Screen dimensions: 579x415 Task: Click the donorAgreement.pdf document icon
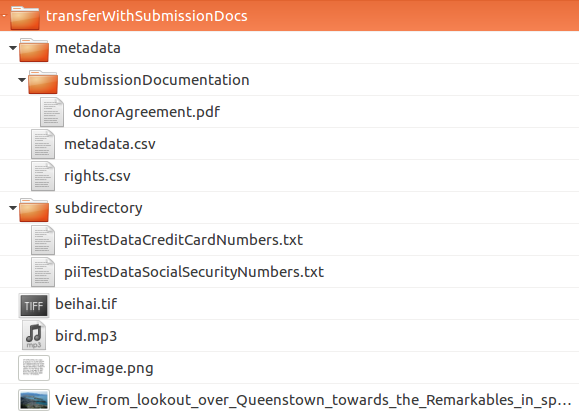click(52, 112)
